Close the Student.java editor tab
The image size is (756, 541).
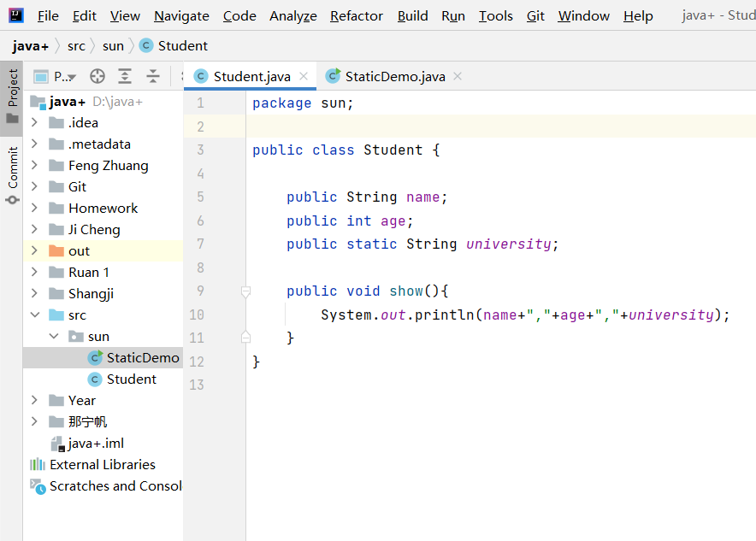point(304,76)
